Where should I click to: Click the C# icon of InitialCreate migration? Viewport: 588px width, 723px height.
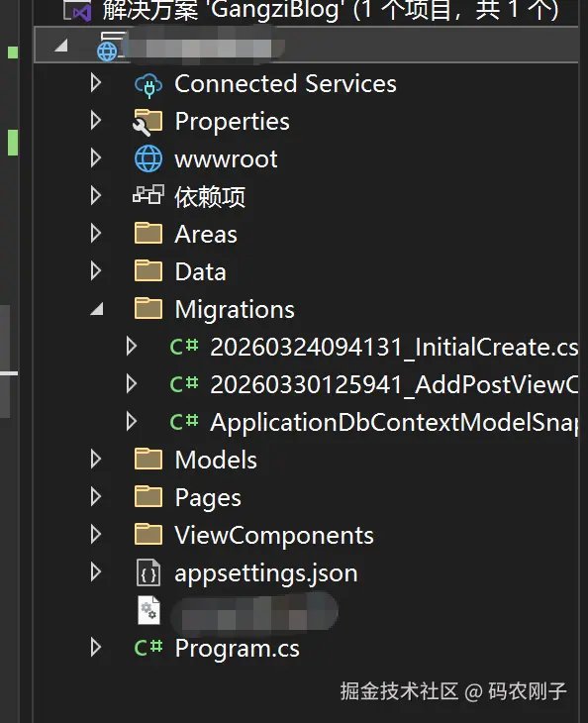(x=184, y=347)
